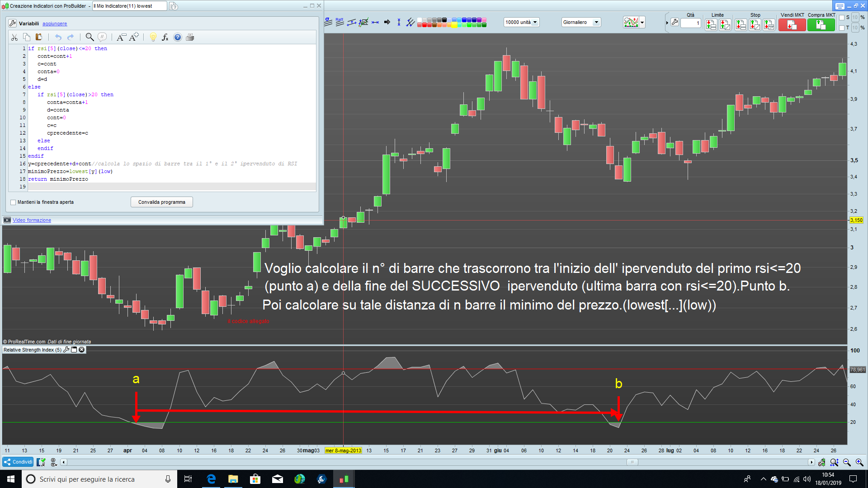The width and height of the screenshot is (868, 488).
Task: Click the undo arrow in editor toolbar
Action: (x=58, y=37)
